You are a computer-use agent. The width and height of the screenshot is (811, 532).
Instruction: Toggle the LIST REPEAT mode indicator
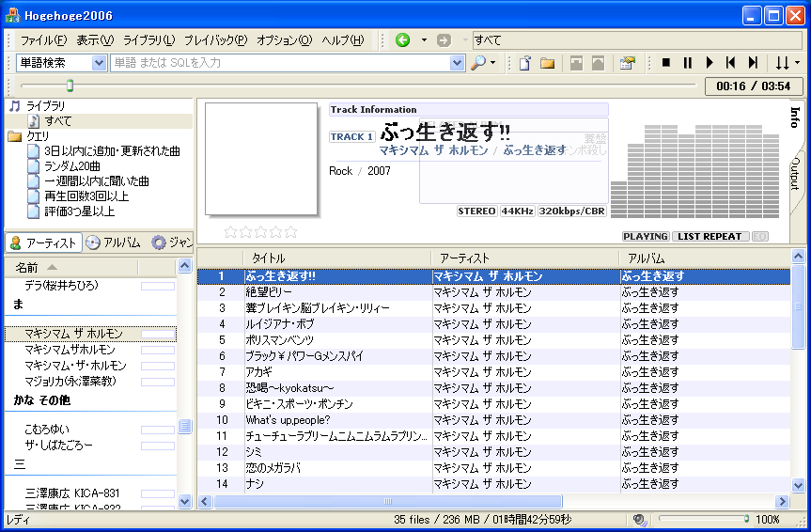click(x=710, y=237)
